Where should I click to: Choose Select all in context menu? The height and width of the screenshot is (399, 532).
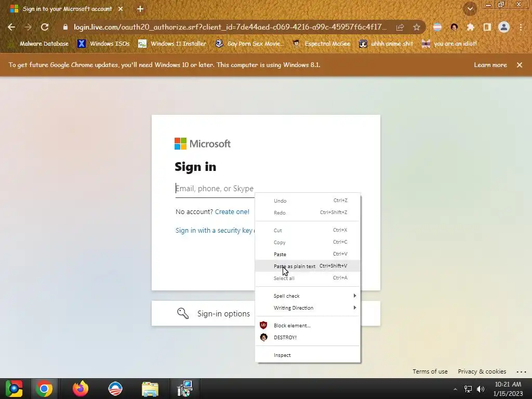pyautogui.click(x=308, y=278)
